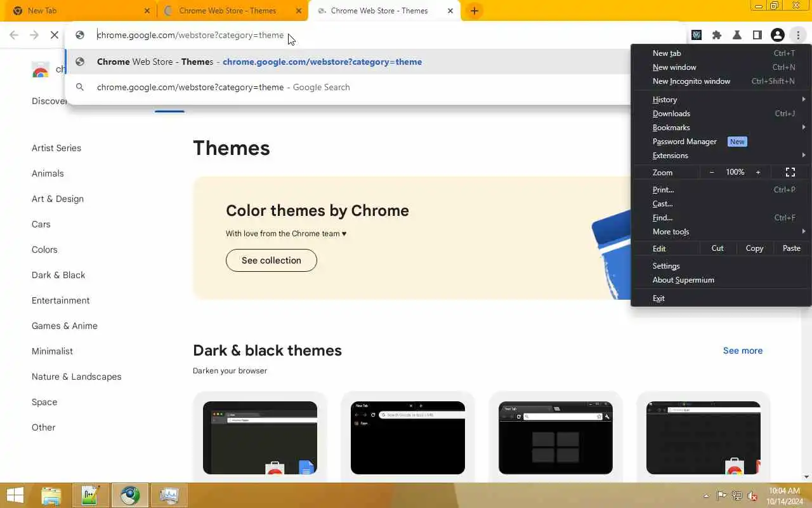
Task: Select New tab menu item
Action: tap(721, 53)
